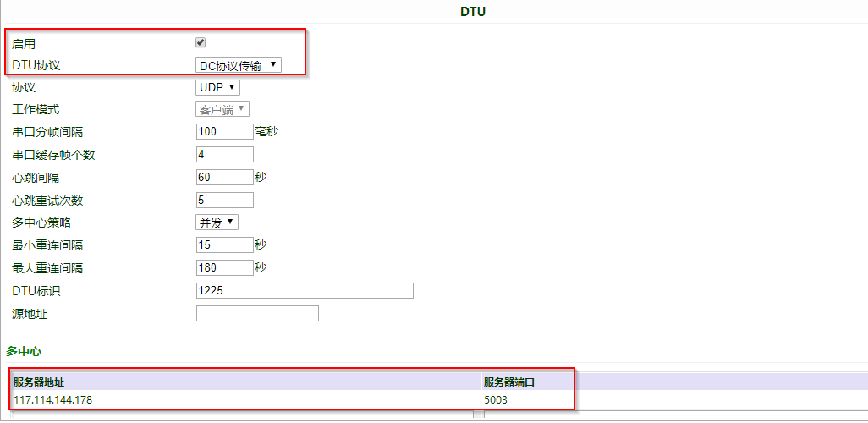Click the 串口分帧间隔 input field

point(224,132)
